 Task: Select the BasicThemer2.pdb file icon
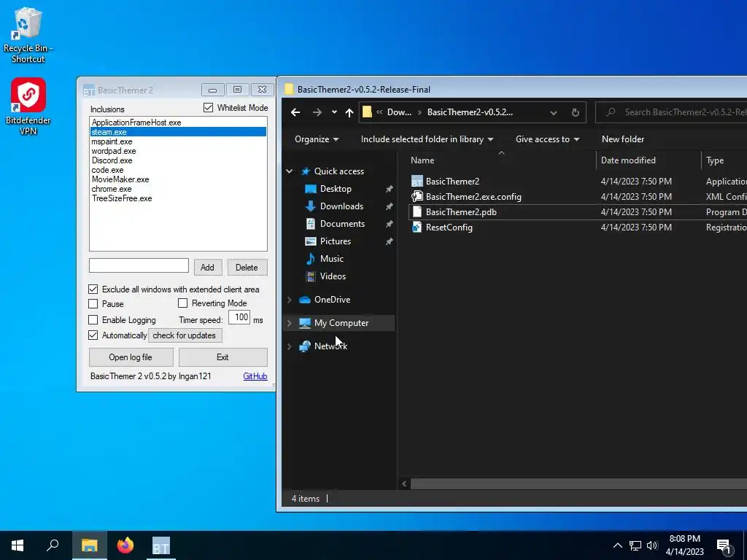(417, 212)
